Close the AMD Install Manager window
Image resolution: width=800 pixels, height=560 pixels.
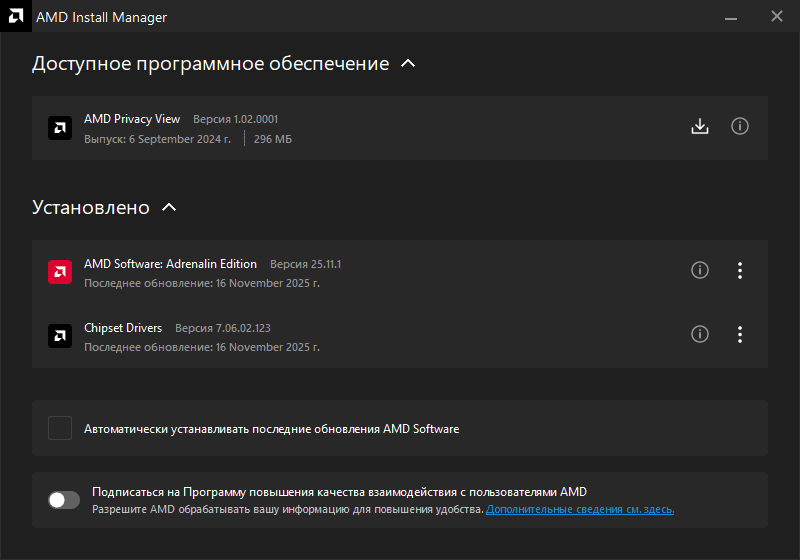pos(777,16)
